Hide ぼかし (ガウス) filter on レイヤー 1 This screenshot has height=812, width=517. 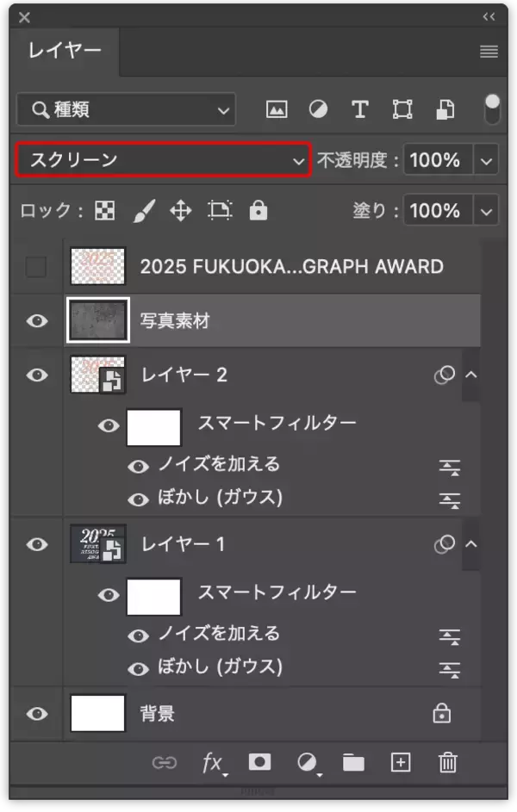[x=139, y=669]
